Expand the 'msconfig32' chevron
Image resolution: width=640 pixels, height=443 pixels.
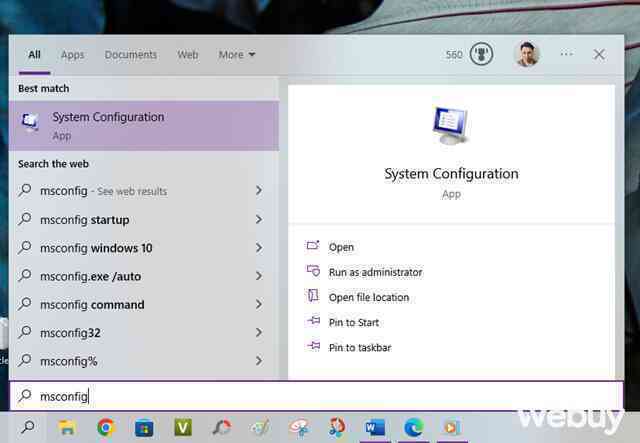coord(259,332)
